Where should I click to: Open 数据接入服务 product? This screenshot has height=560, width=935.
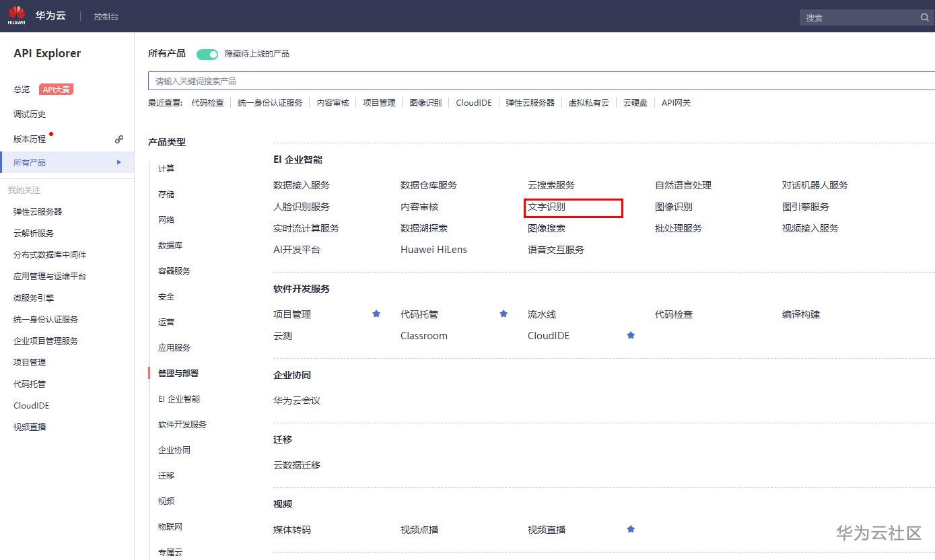click(x=302, y=185)
